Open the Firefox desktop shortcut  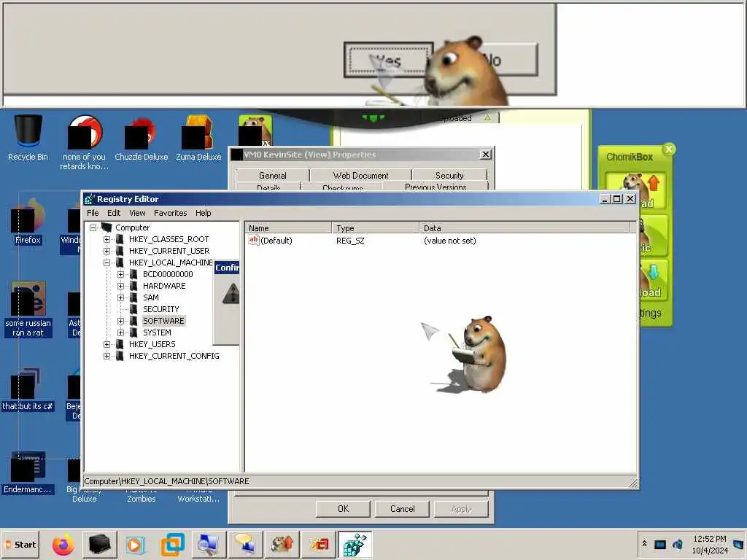pyautogui.click(x=28, y=222)
